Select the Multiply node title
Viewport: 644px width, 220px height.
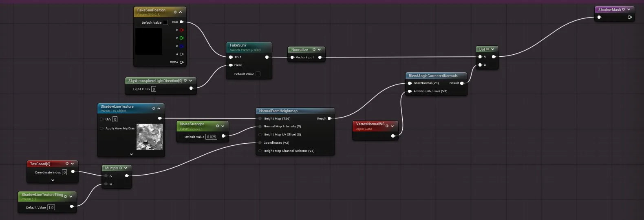pos(111,168)
